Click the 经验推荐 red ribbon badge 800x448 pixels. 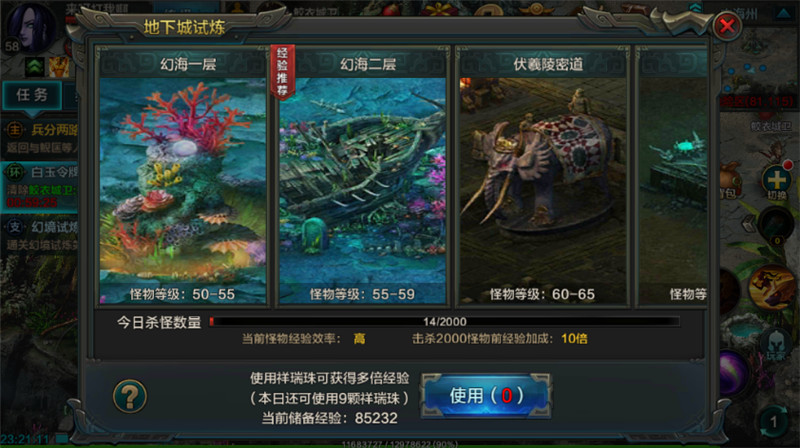coord(282,72)
